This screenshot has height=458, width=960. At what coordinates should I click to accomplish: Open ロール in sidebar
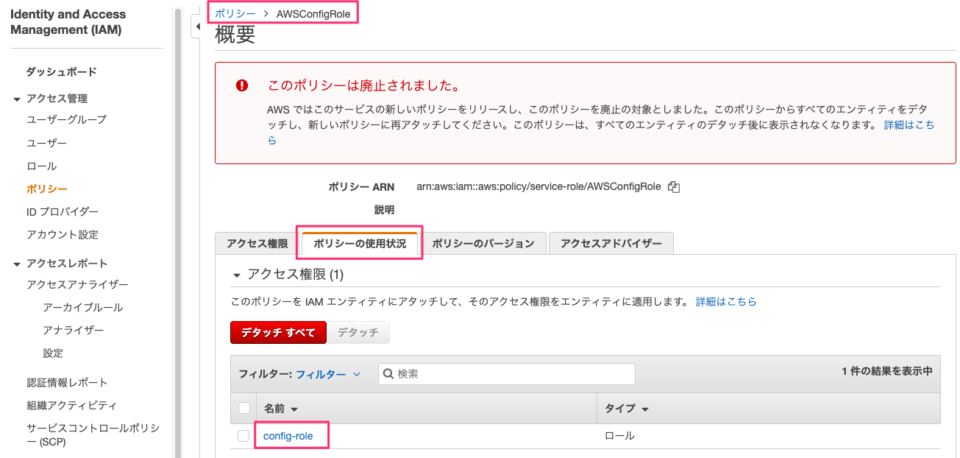(41, 166)
